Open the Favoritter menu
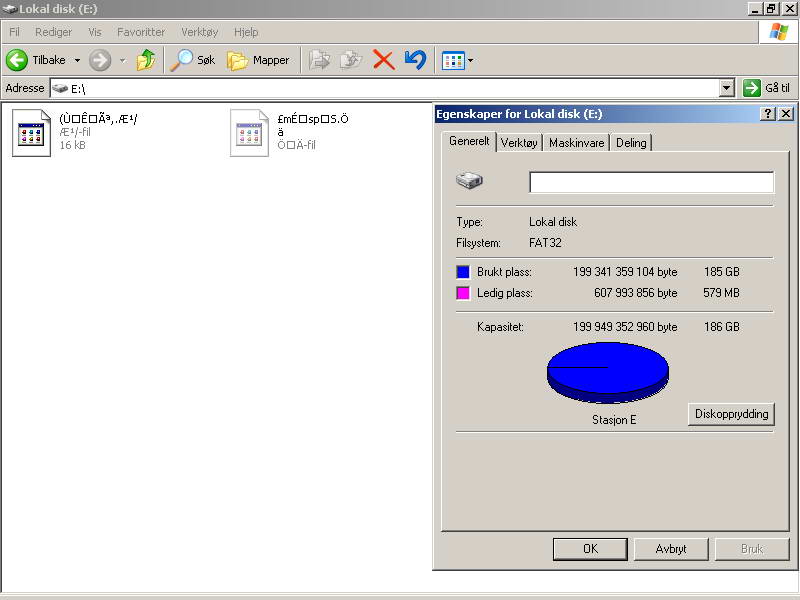Viewport: 800px width, 600px height. click(141, 32)
